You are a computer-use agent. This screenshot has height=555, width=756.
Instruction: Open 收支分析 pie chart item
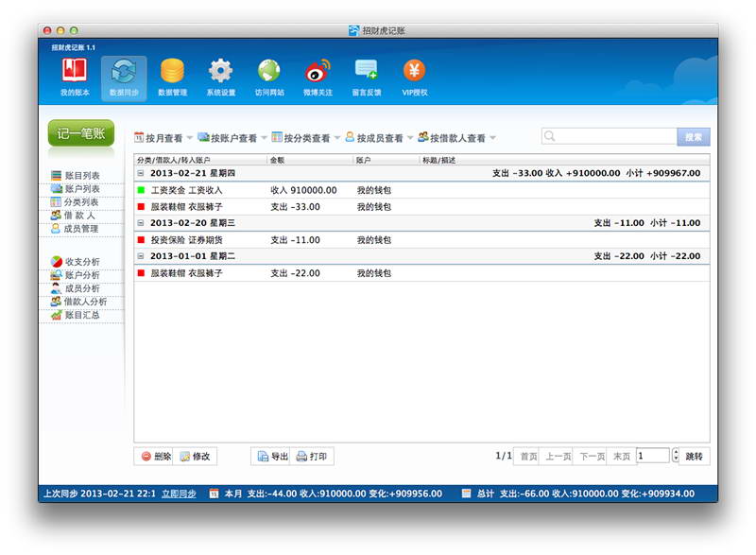pyautogui.click(x=76, y=261)
